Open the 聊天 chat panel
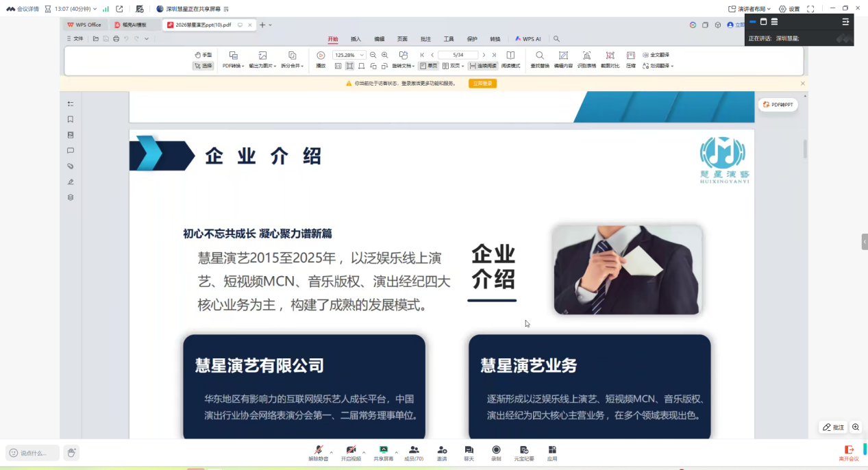This screenshot has height=470, width=868. click(x=469, y=450)
